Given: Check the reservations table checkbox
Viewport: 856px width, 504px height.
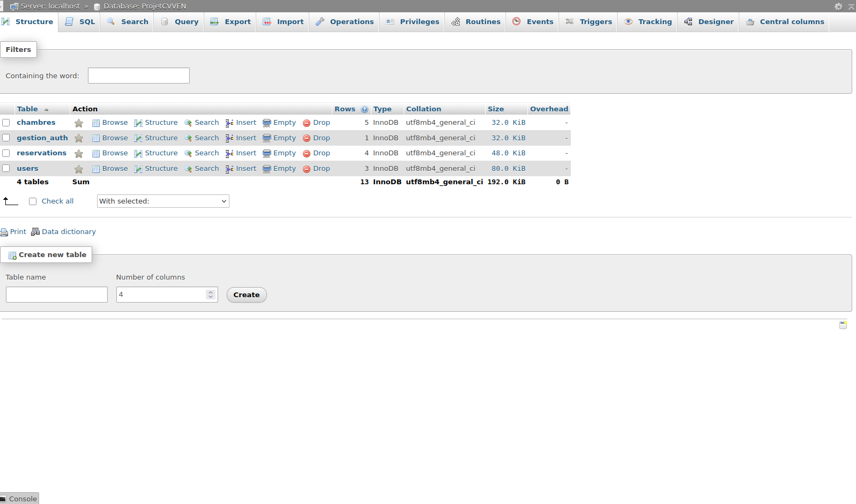Looking at the screenshot, I should 6,153.
